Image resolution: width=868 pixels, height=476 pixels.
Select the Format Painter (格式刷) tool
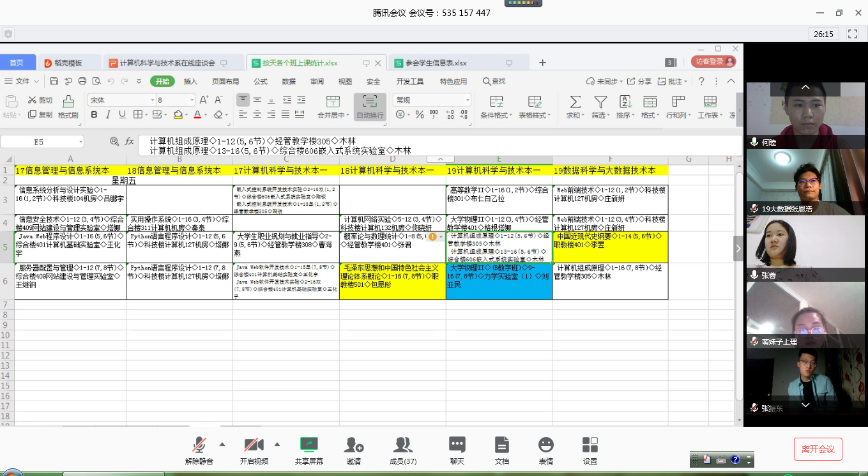(68, 107)
